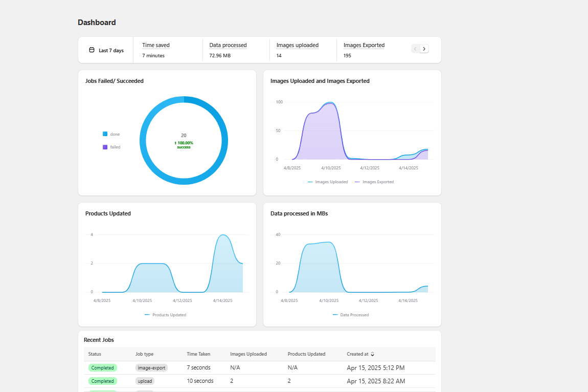Click the calendar icon beside Last 7 days
588x392 pixels.
[92, 50]
